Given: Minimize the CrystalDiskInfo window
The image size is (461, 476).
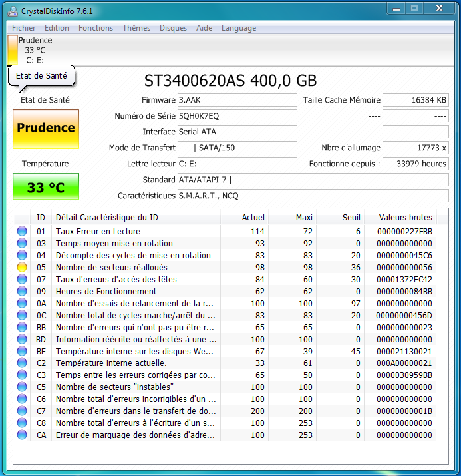Looking at the screenshot, I should 396,9.
